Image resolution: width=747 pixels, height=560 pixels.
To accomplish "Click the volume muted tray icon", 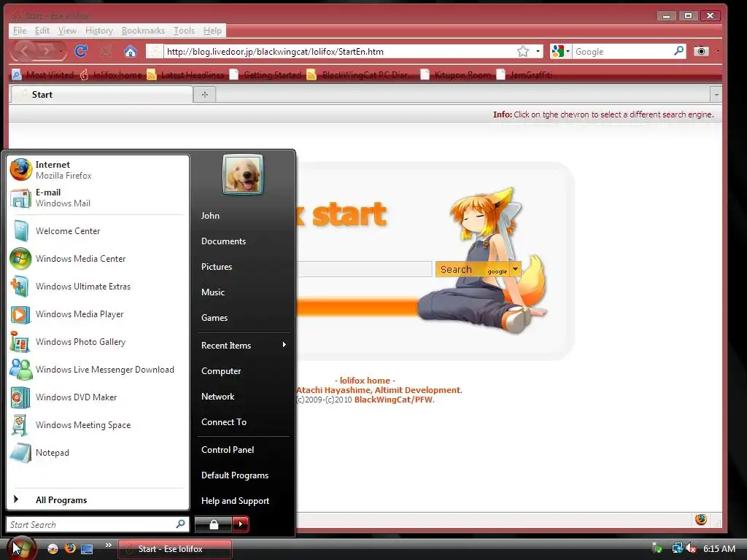I will click(x=691, y=548).
